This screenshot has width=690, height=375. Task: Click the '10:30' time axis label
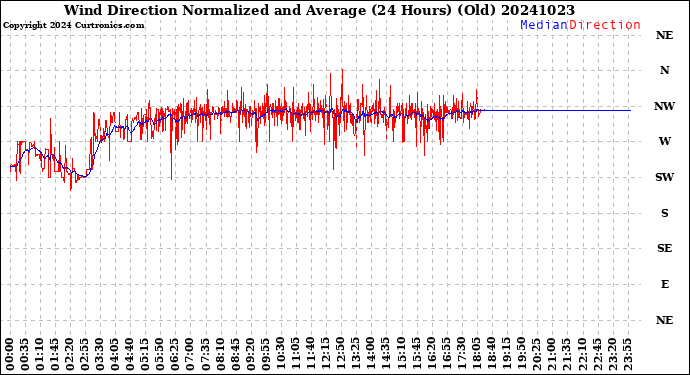pos(281,354)
